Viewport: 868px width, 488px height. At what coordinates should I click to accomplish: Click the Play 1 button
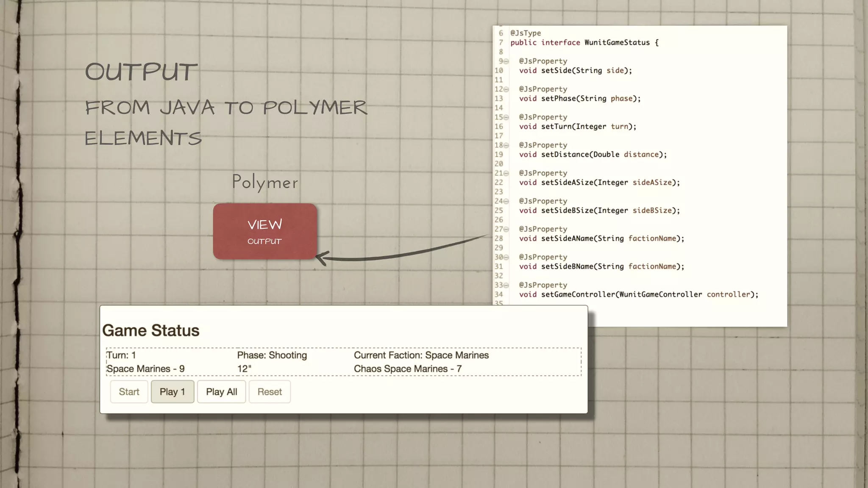[x=172, y=392]
